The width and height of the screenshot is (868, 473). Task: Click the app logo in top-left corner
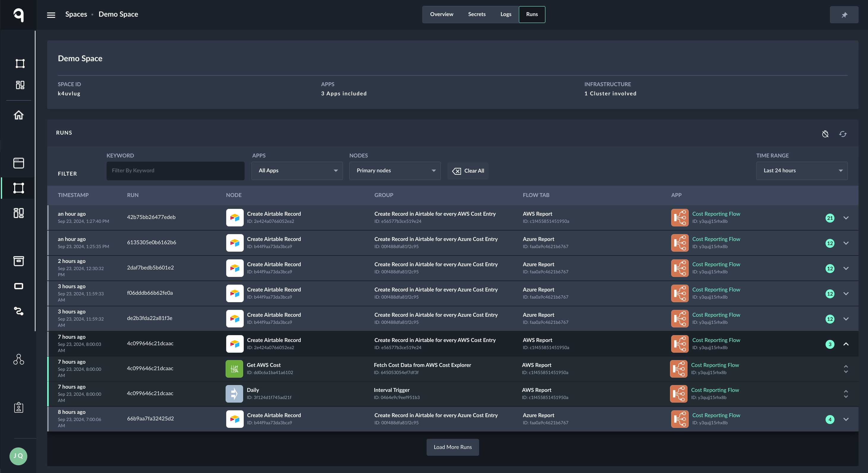coord(18,15)
